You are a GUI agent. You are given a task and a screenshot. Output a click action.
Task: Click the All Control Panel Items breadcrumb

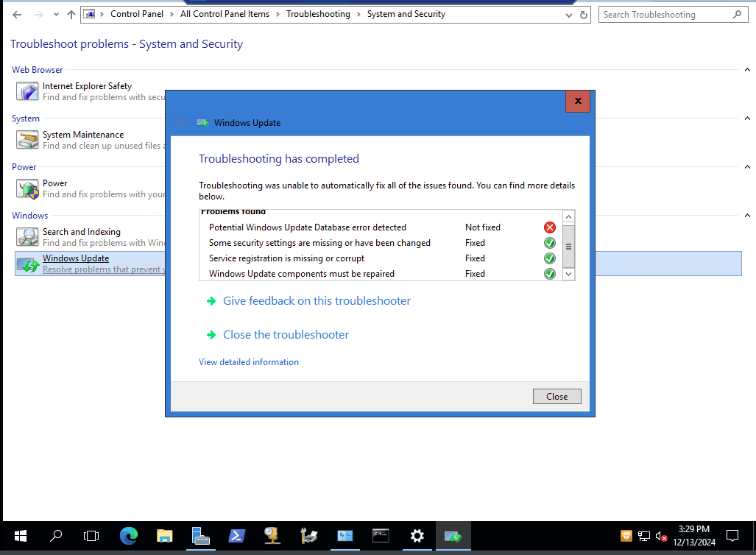[x=225, y=14]
